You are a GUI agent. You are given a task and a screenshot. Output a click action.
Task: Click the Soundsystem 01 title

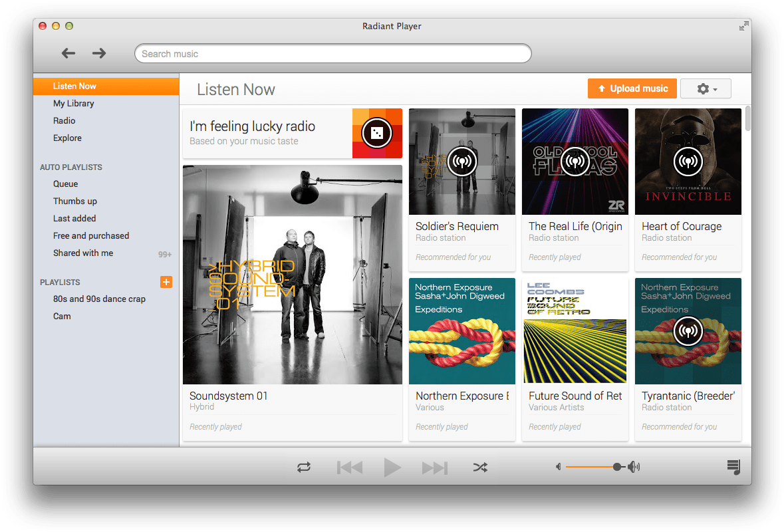click(x=229, y=396)
